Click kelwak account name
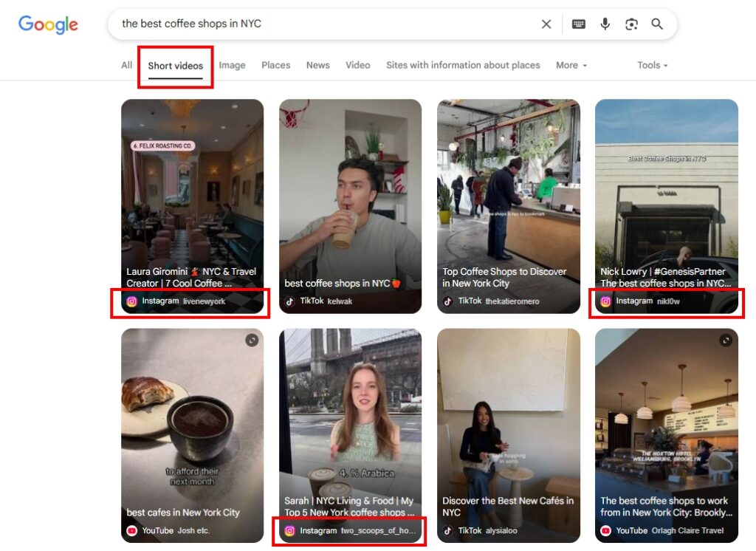 coord(340,301)
